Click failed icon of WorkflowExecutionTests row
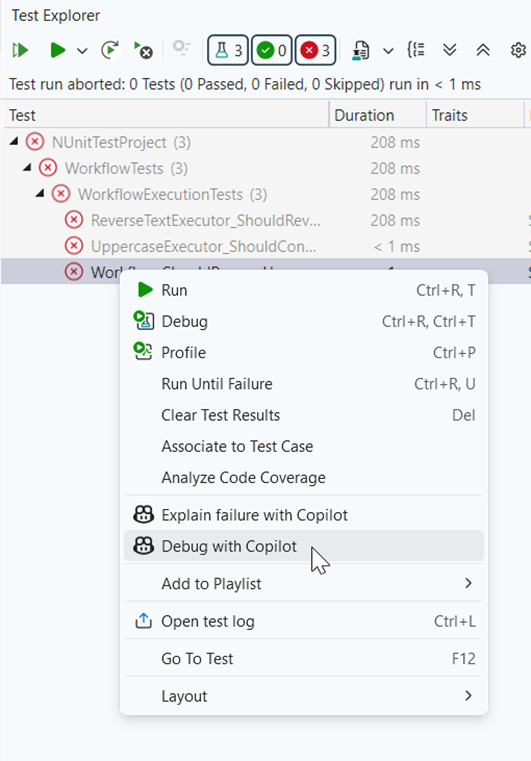This screenshot has height=761, width=531. (x=61, y=195)
